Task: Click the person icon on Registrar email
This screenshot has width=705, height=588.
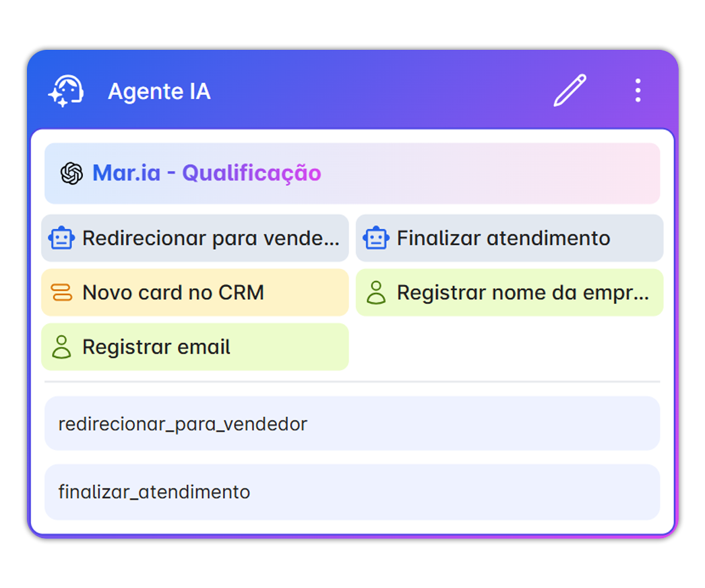Action: (x=62, y=346)
